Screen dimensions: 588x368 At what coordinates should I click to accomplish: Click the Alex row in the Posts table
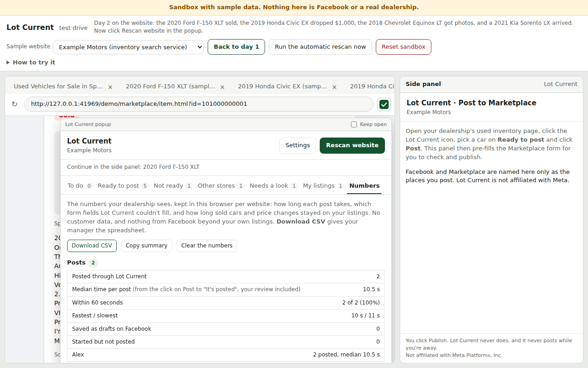(226, 355)
